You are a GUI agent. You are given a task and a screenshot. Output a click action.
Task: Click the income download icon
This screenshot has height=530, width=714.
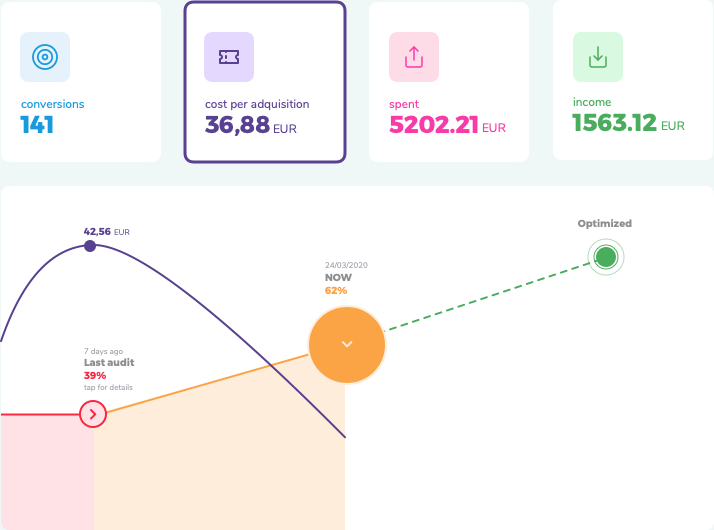point(598,57)
